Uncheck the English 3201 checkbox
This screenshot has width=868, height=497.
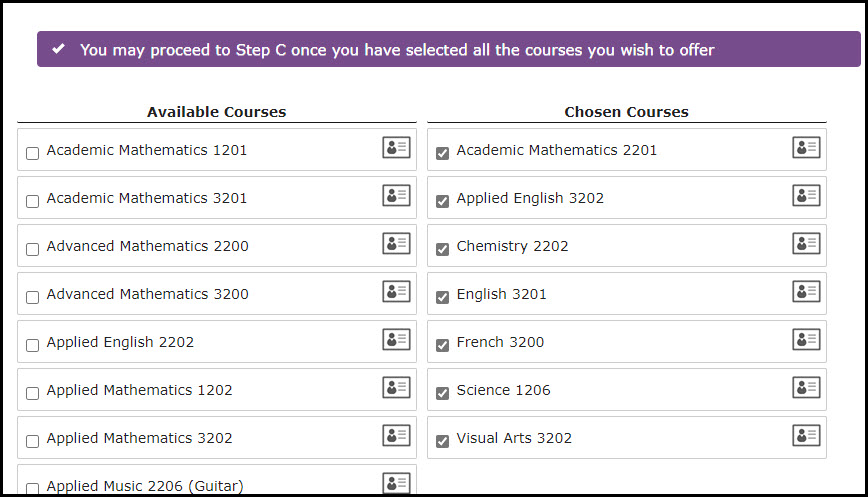pos(442,297)
